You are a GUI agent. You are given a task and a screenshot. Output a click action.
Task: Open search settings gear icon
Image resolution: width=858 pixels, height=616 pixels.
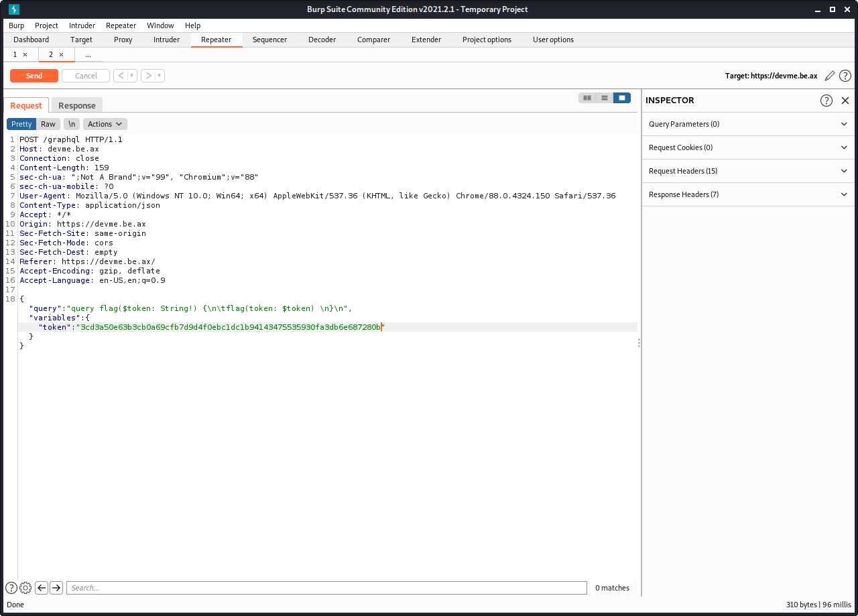point(25,588)
